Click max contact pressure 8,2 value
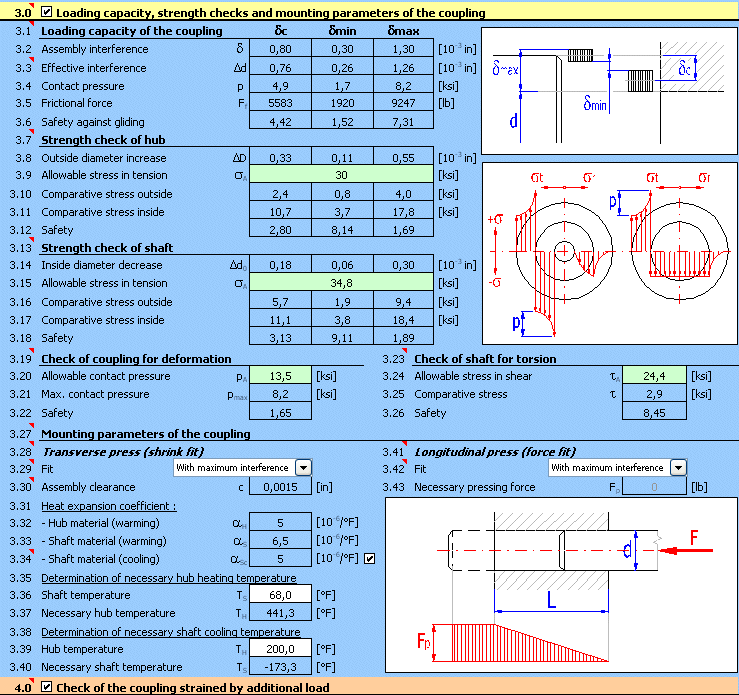 pyautogui.click(x=280, y=394)
